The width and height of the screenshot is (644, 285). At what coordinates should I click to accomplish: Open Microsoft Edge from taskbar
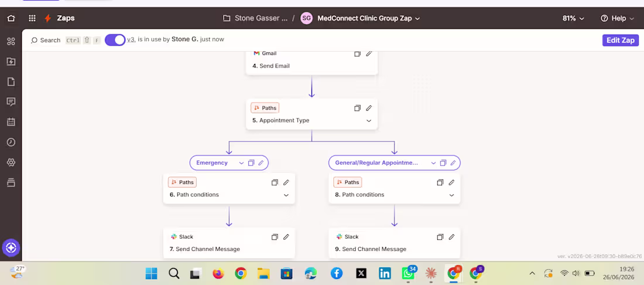tap(311, 273)
